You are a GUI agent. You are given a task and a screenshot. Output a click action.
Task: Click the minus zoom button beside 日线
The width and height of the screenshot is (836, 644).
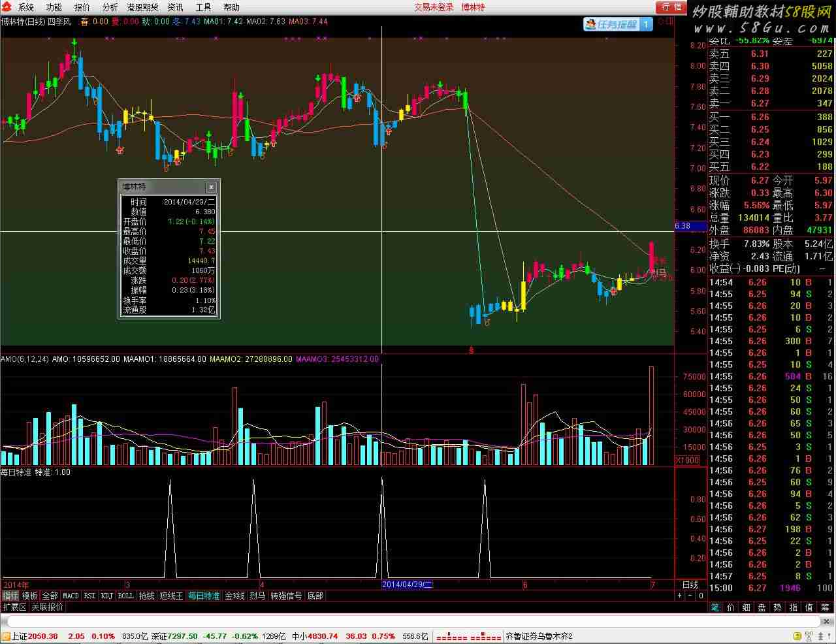(690, 596)
